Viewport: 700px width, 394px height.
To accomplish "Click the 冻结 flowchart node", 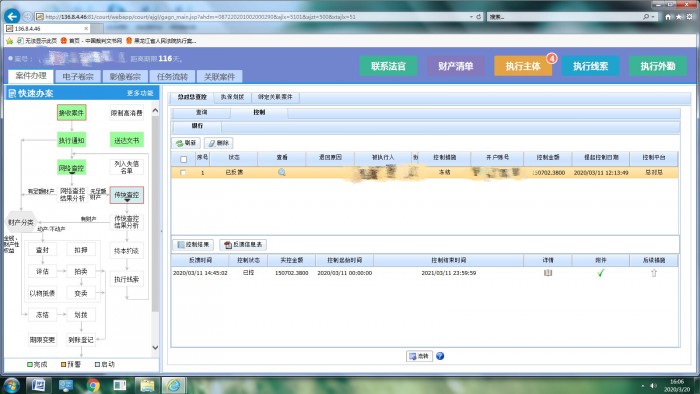I will [x=42, y=315].
